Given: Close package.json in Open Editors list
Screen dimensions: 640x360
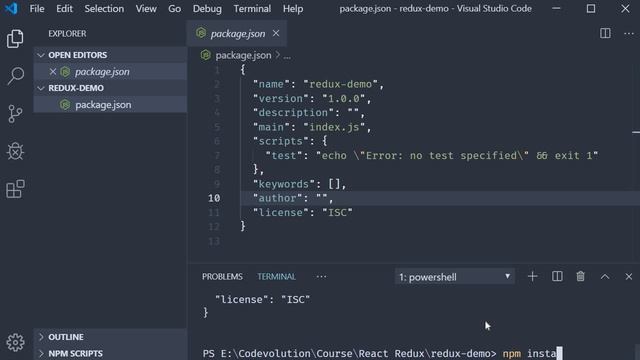Looking at the screenshot, I should pyautogui.click(x=53, y=72).
